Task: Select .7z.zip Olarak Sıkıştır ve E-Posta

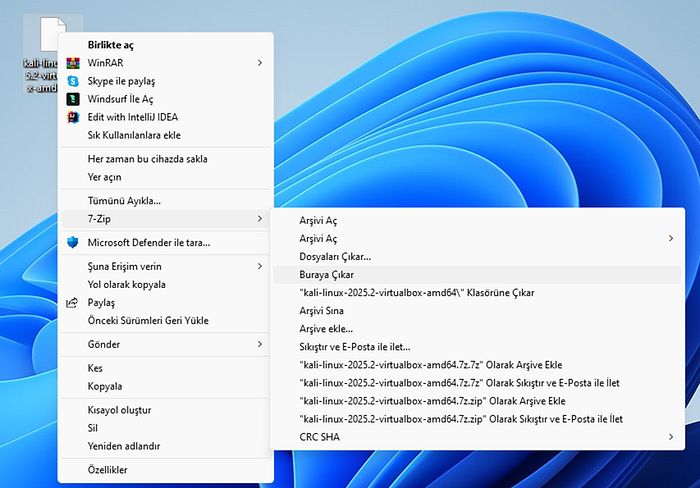Action: [x=477, y=419]
